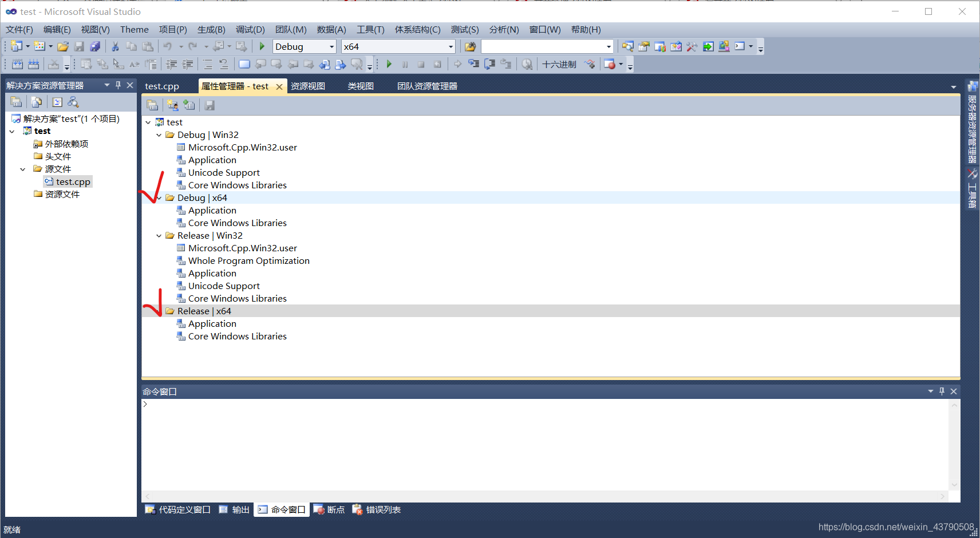Open the Theme menu
The height and width of the screenshot is (538, 980).
pos(135,29)
